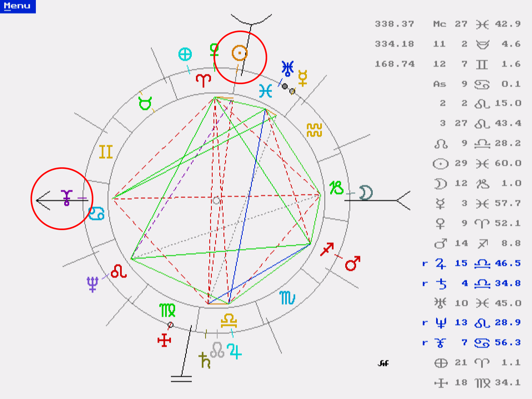The height and width of the screenshot is (399, 532).
Task: Click the center point of the chart wheel
Action: [x=216, y=201]
